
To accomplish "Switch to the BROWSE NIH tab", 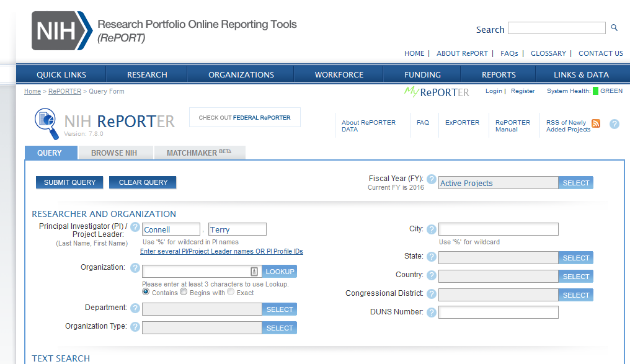I will pyautogui.click(x=113, y=153).
